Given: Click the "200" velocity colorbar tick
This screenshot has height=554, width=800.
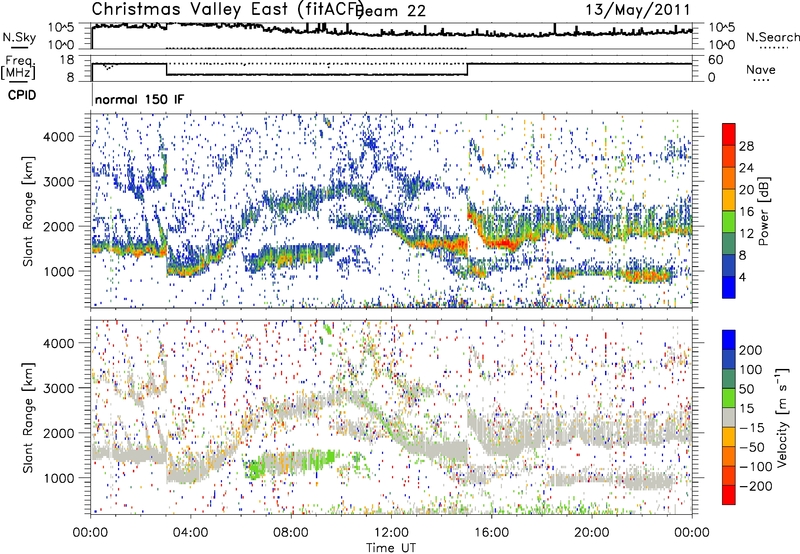Looking at the screenshot, I should (751, 350).
